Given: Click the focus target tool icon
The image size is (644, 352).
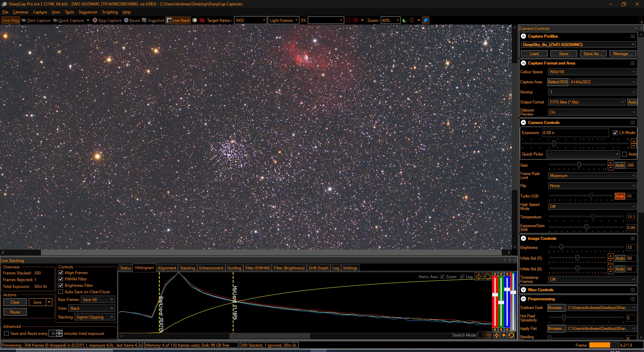Looking at the screenshot, I should pos(412,20).
